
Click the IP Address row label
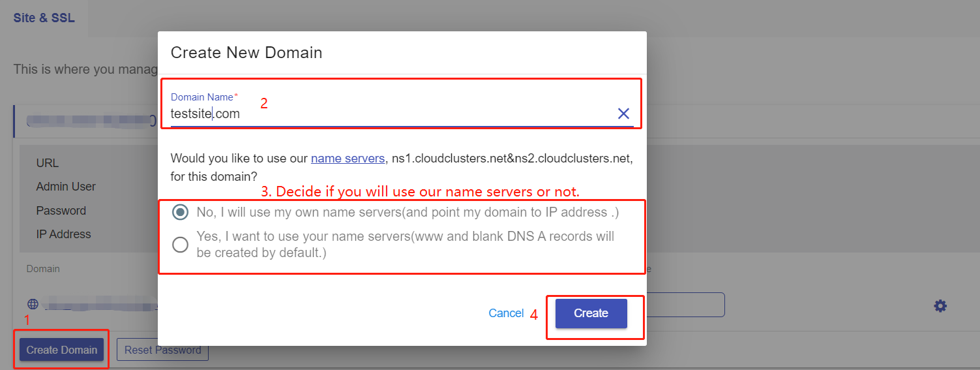[64, 234]
